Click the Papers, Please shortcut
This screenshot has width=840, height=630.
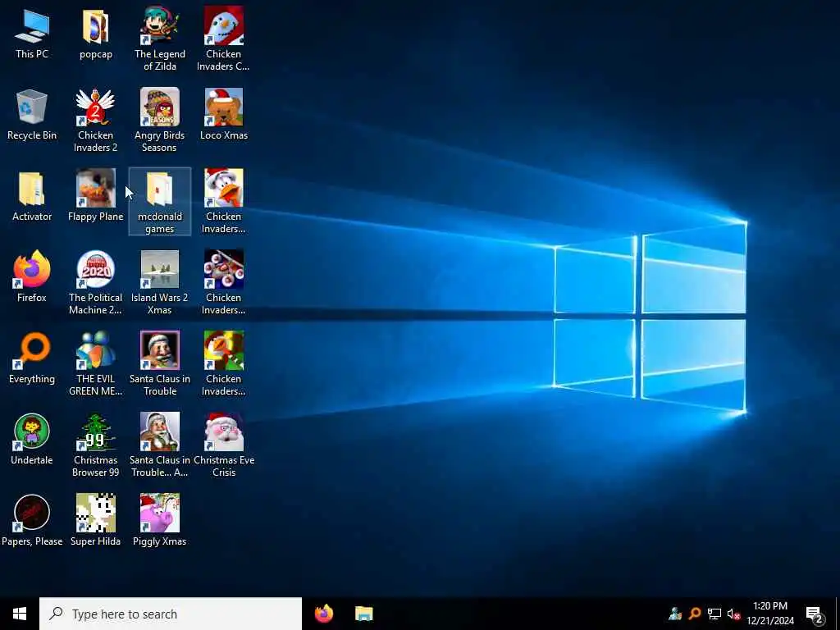click(x=32, y=521)
